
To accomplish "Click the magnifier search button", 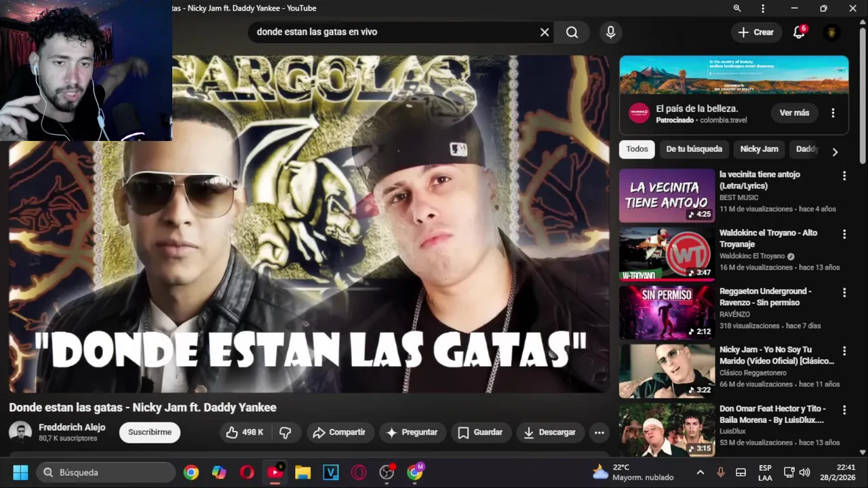I will point(572,32).
